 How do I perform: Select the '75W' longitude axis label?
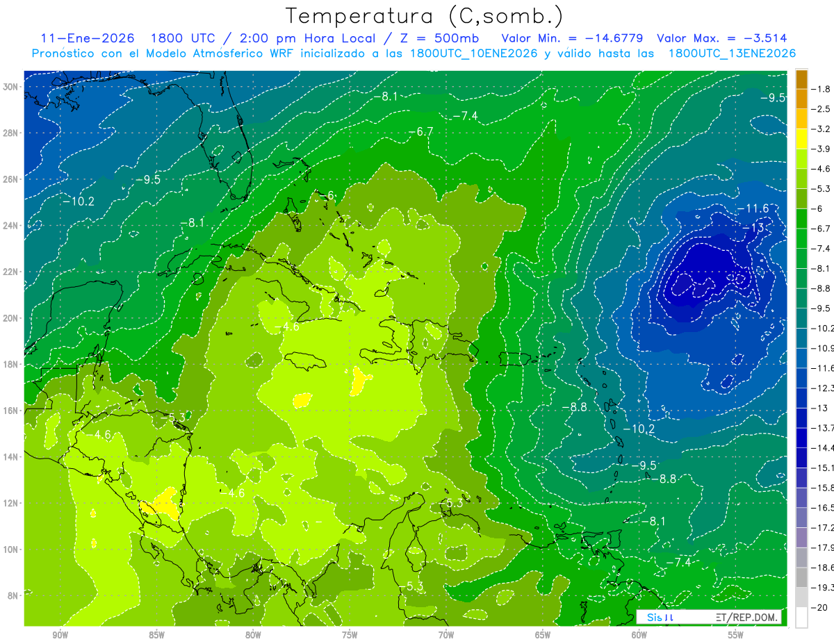click(350, 635)
